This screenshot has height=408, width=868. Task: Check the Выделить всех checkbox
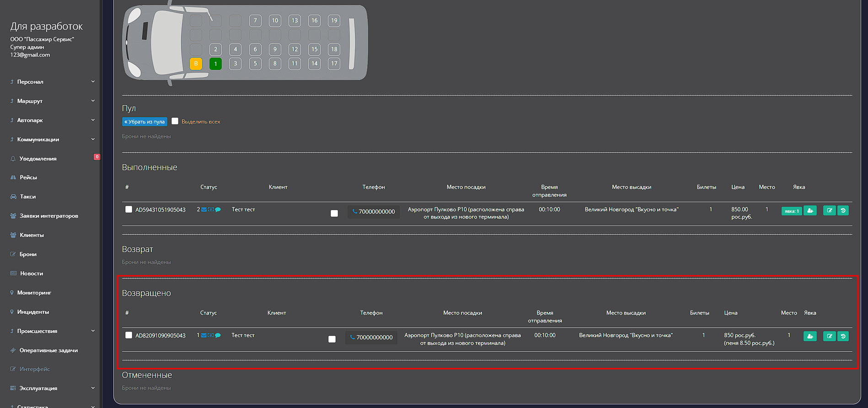tap(175, 121)
